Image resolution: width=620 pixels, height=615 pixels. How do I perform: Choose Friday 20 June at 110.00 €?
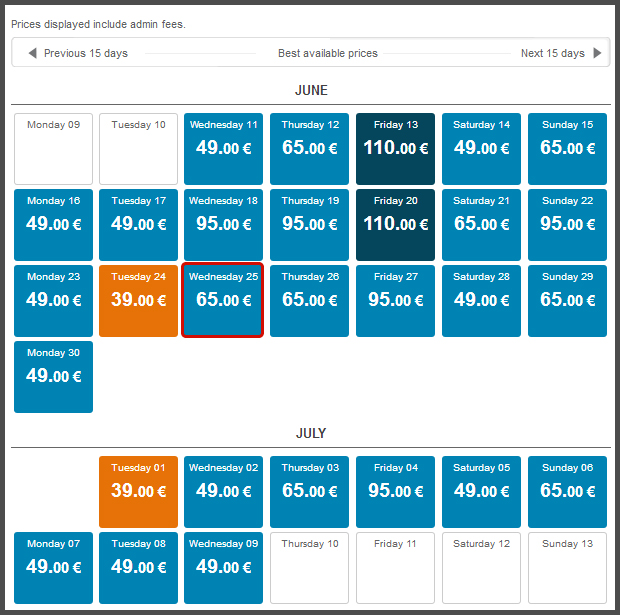[x=396, y=225]
